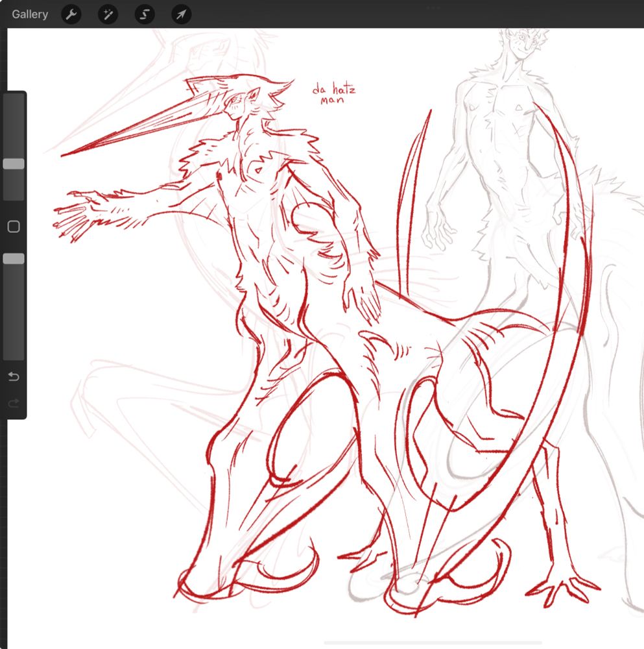Click the handwritten "da hatz man" note
The image size is (644, 649).
click(333, 94)
